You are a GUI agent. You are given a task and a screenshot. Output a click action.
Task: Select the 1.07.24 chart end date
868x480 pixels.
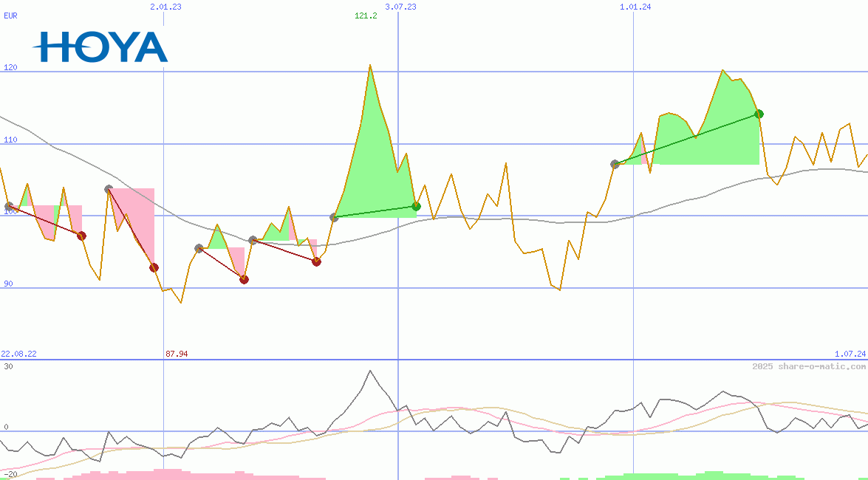(850, 354)
